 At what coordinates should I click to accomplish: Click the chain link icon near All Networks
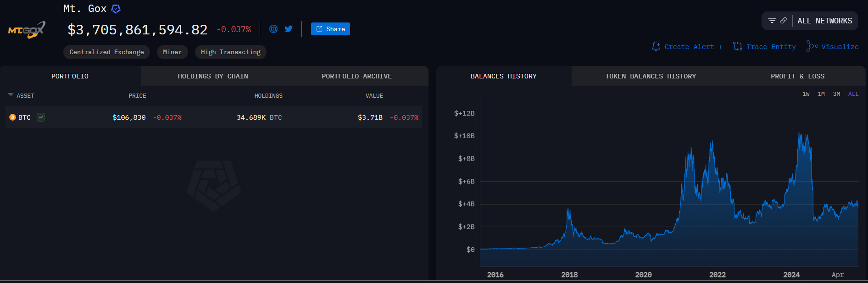pos(784,21)
